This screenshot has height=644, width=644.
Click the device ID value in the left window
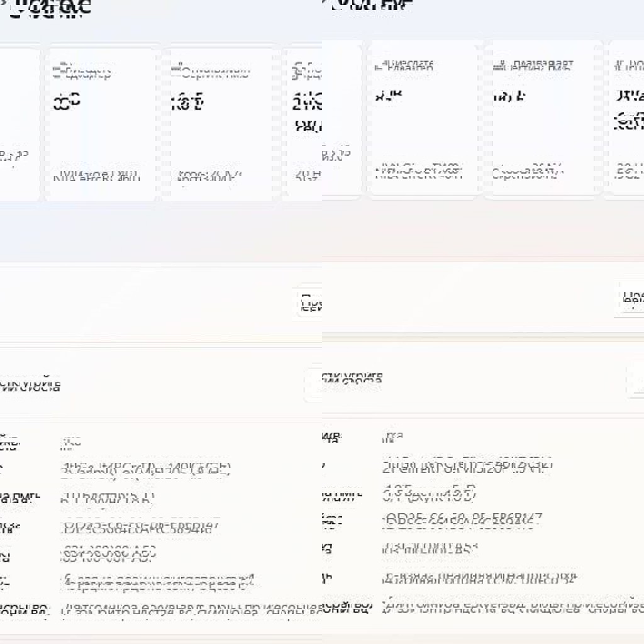140,528
